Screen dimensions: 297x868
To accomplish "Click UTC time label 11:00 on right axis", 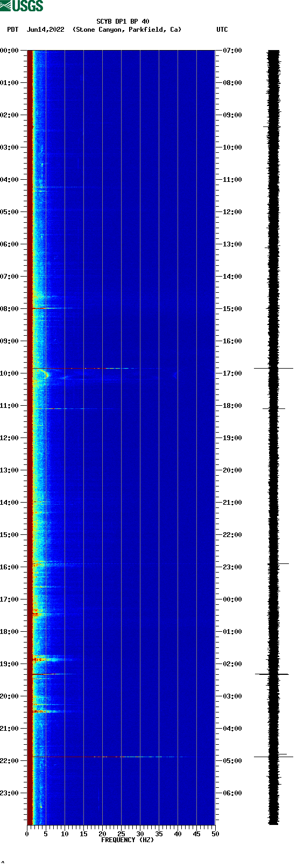I will [232, 180].
